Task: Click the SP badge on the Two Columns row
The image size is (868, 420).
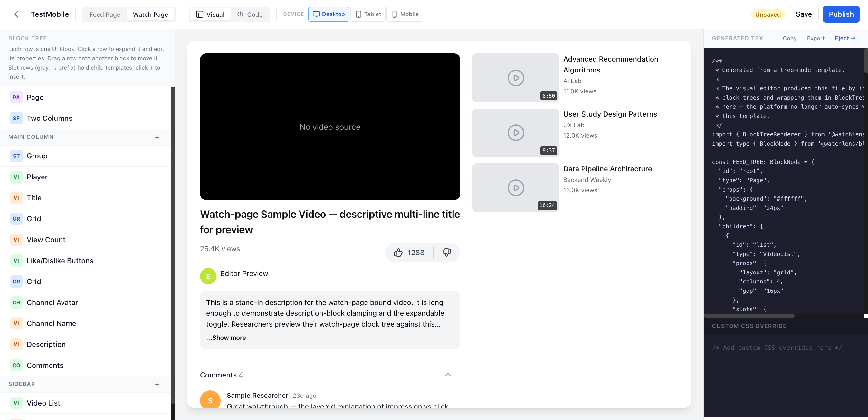Action: tap(16, 118)
